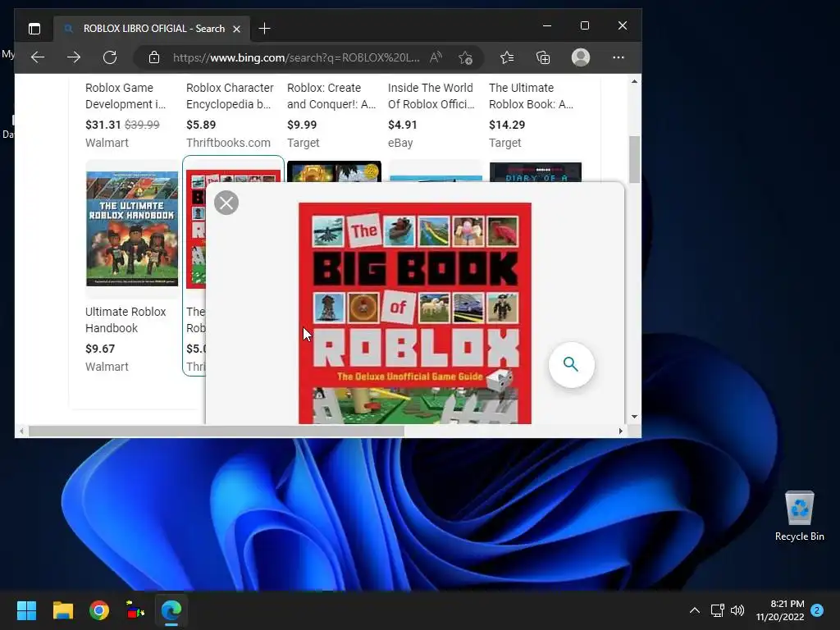Open the Edge profile avatar menu
The height and width of the screenshot is (630, 840).
(580, 57)
